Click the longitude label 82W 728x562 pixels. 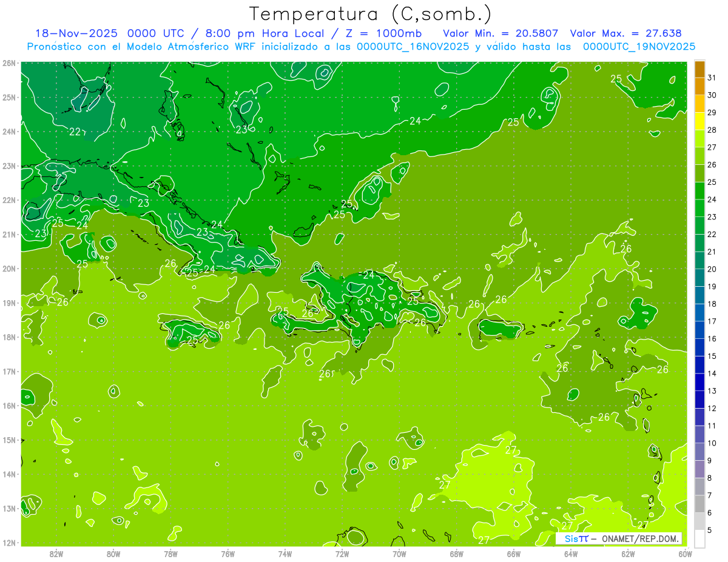coord(56,554)
